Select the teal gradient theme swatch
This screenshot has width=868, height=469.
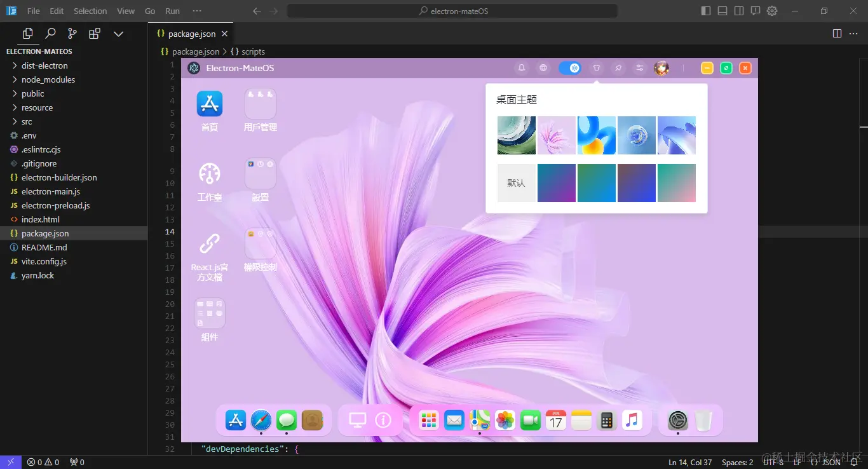coord(596,182)
